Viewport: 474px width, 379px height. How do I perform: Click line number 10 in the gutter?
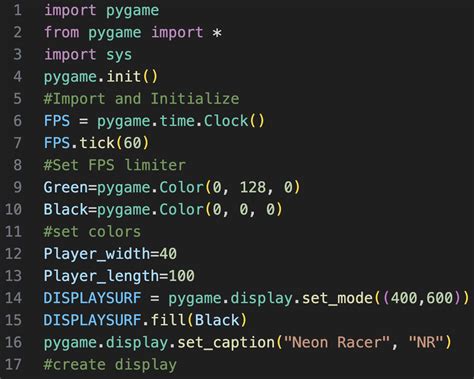pos(14,209)
